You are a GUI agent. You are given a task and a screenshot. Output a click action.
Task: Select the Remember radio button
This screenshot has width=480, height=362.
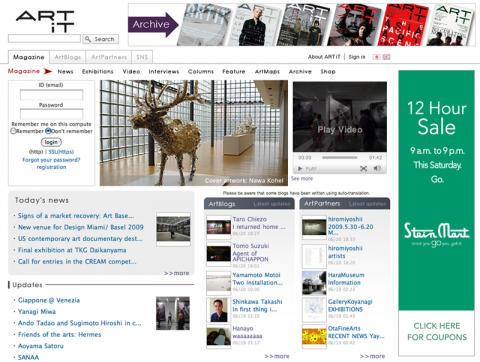(x=13, y=131)
